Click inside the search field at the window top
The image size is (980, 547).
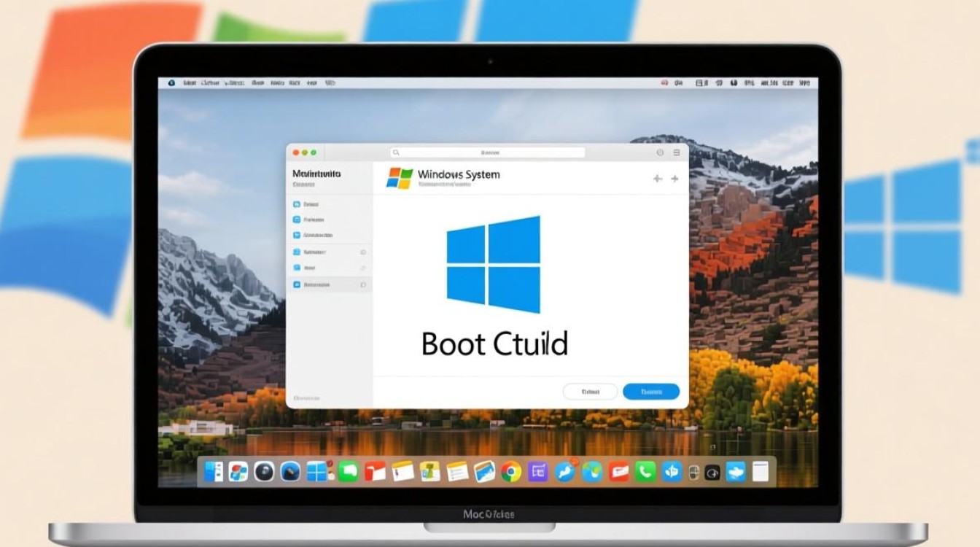pyautogui.click(x=489, y=152)
